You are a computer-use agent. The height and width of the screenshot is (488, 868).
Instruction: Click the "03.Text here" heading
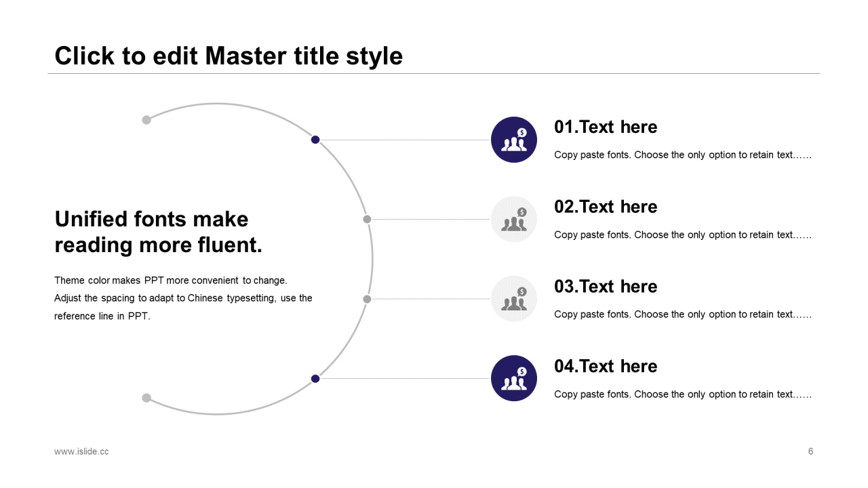606,287
